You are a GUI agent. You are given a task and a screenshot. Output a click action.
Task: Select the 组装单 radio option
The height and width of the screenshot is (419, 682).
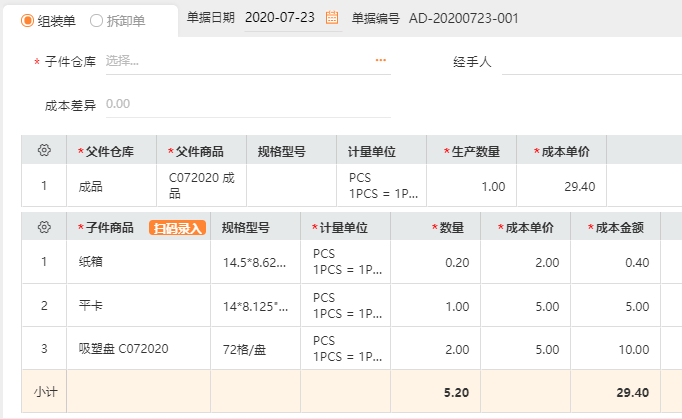click(28, 20)
